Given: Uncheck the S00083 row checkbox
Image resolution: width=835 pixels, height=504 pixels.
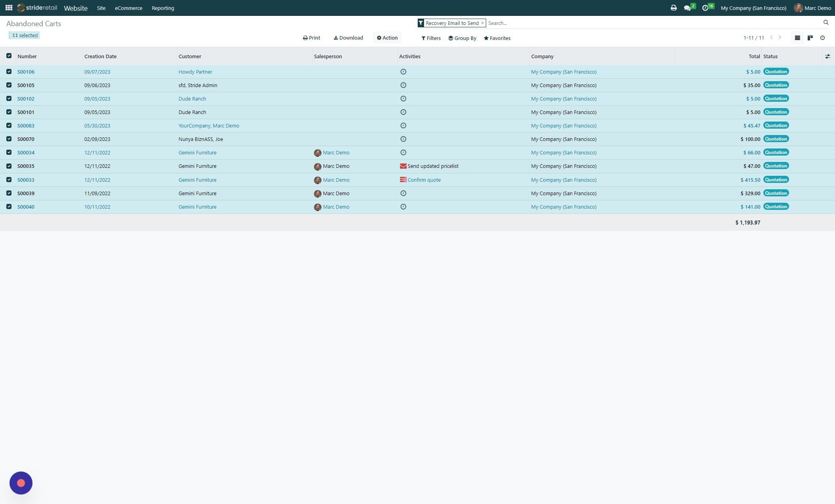Looking at the screenshot, I should point(9,126).
